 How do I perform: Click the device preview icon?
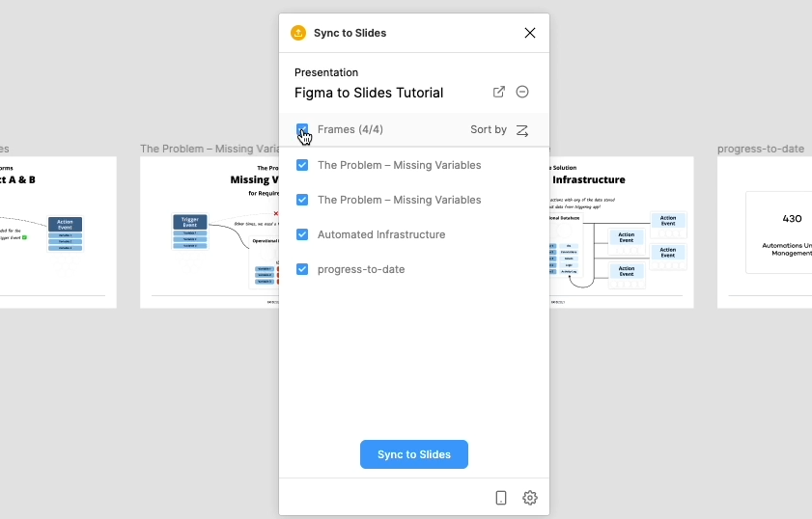point(501,498)
